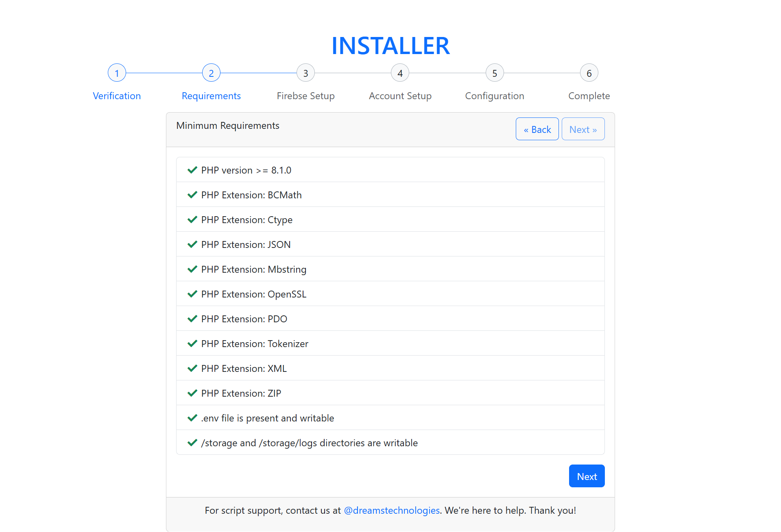The width and height of the screenshot is (781, 532).
Task: Click the outlined Next » button in header
Action: point(583,129)
